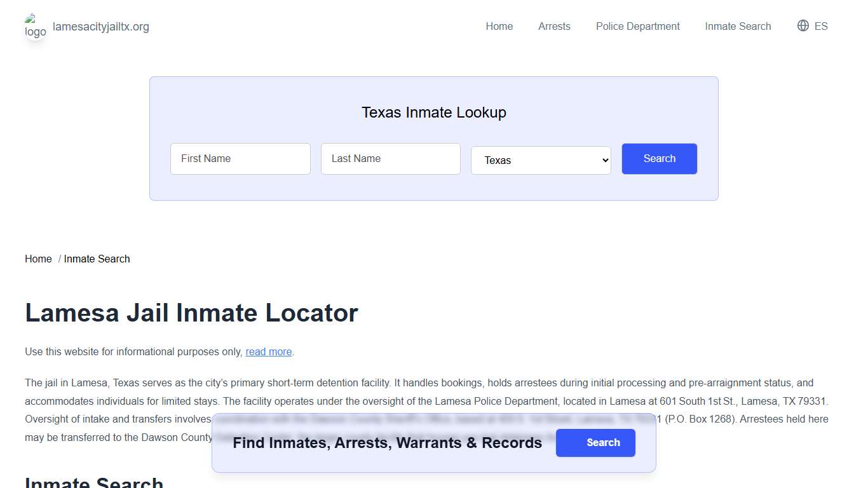The width and height of the screenshot is (868, 488).
Task: Open the Arrests navigation menu item
Action: pyautogui.click(x=554, y=26)
